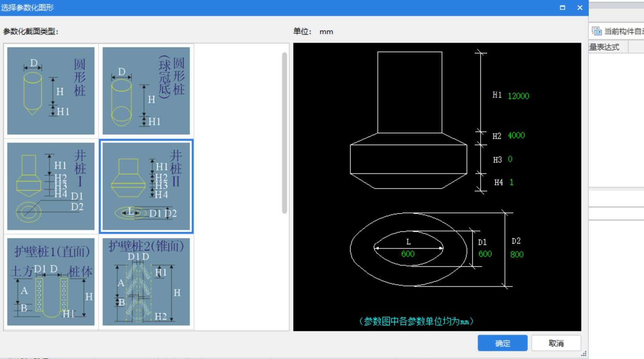Maximize the 选择参数化图形 dialog
The image size is (644, 359).
click(563, 7)
